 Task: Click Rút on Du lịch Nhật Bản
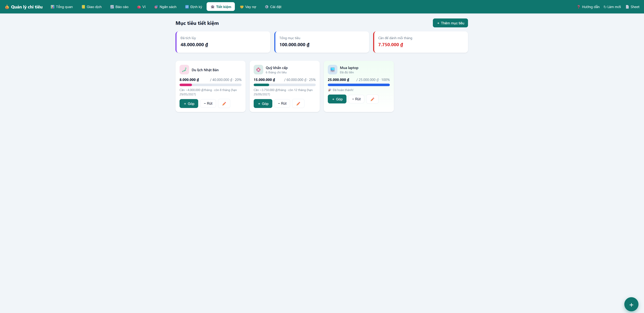[208, 103]
